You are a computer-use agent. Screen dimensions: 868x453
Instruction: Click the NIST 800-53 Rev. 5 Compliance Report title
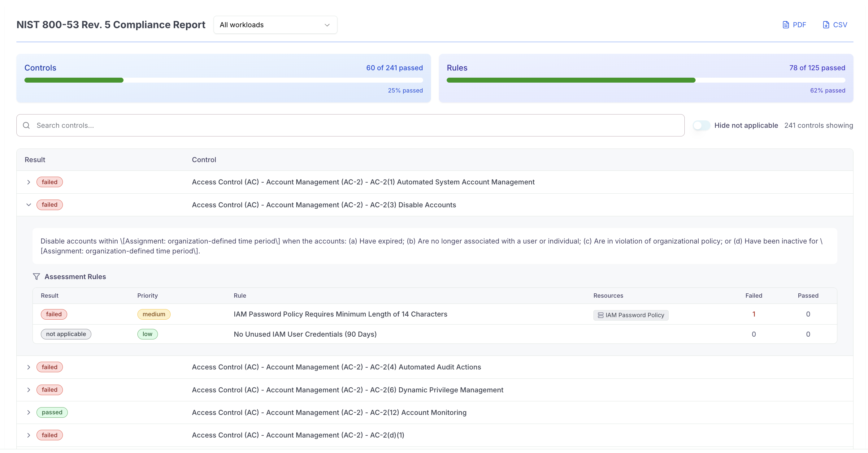tap(111, 24)
